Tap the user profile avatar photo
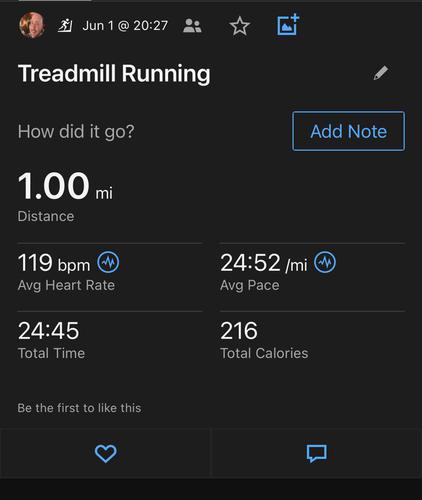Screen dimensions: 422x500 point(32,25)
